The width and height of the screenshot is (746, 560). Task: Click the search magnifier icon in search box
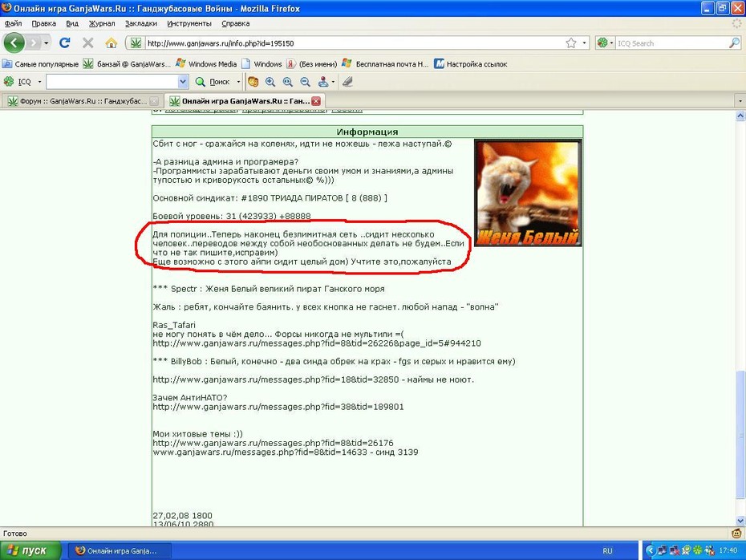pos(734,43)
